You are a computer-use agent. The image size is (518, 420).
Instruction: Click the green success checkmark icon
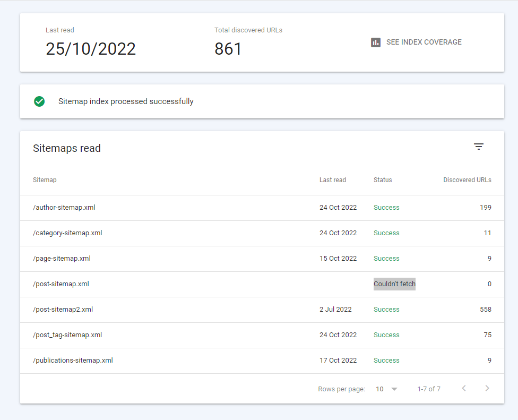click(39, 101)
